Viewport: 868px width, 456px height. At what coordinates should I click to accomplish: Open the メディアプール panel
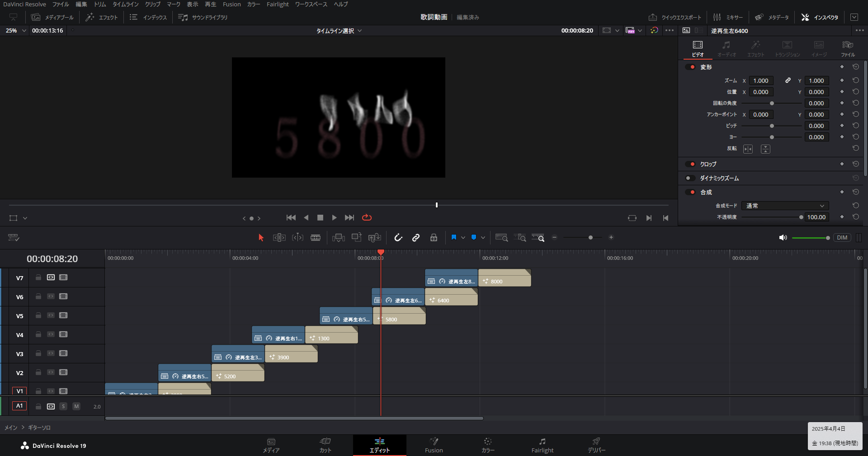click(x=52, y=17)
